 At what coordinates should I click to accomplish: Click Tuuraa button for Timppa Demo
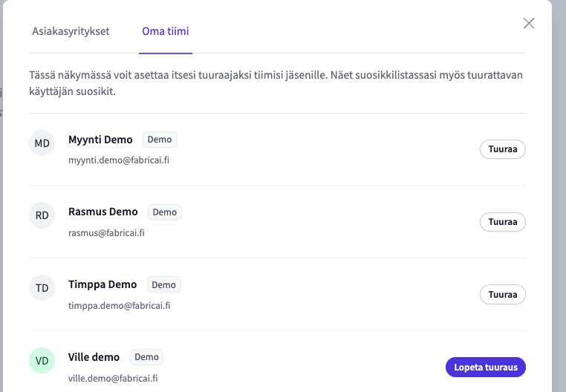(502, 295)
